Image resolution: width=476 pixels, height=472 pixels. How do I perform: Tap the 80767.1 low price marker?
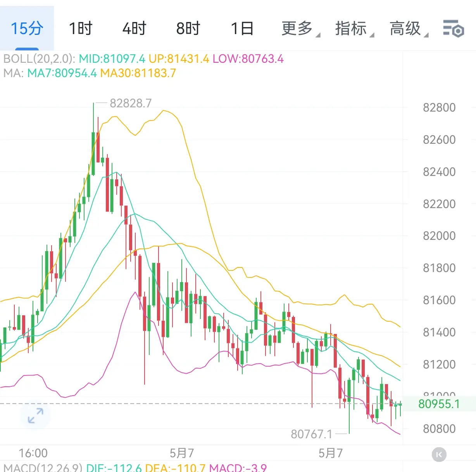coord(312,434)
